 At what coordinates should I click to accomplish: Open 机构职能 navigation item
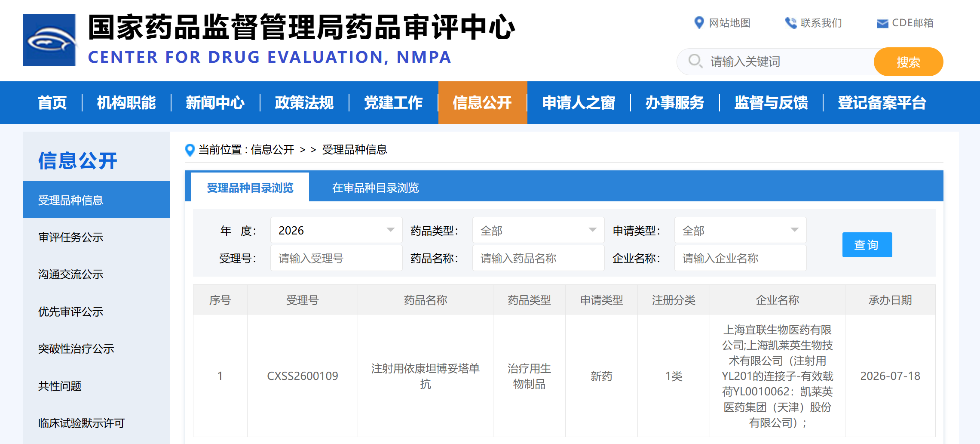[126, 103]
